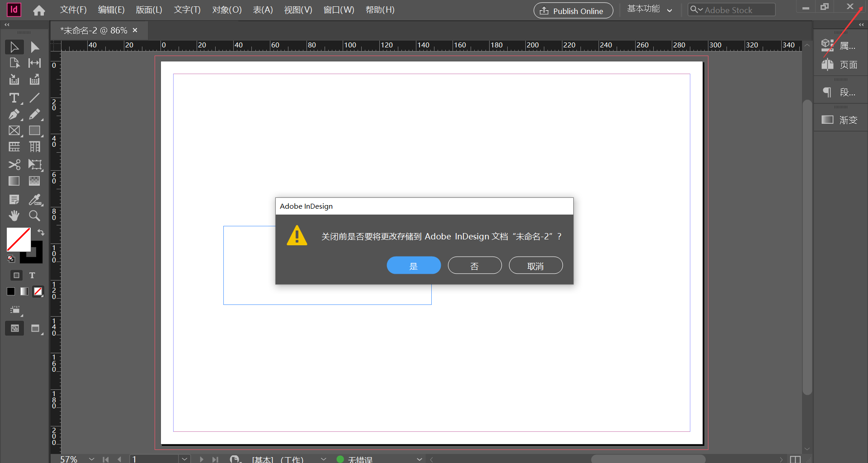Select the Pen tool
The image size is (868, 463).
point(14,114)
